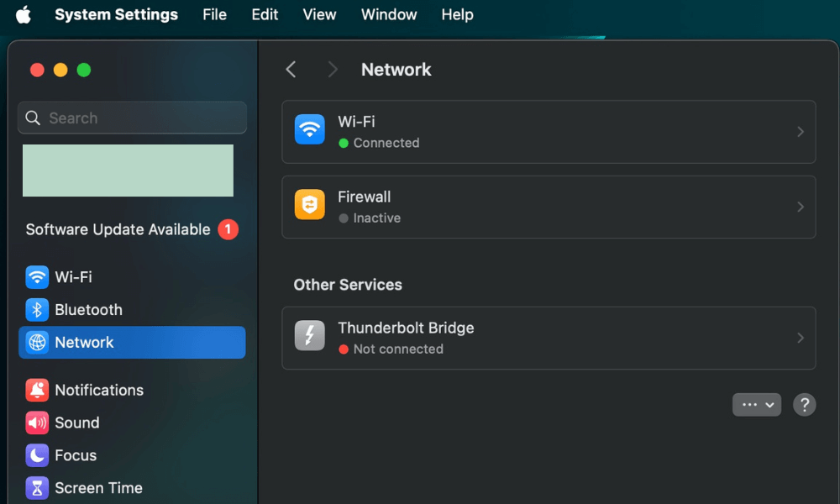Click Software Update Available

(x=118, y=229)
